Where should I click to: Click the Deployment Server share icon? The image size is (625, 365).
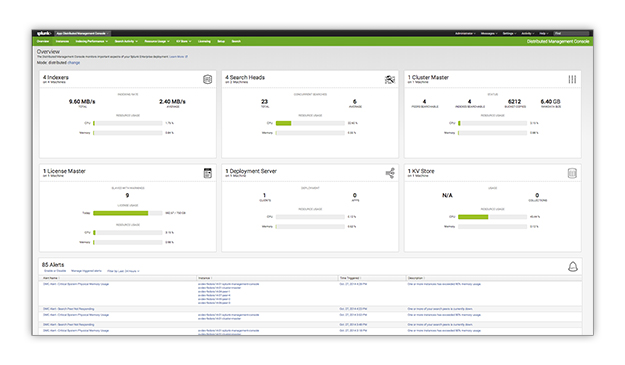(x=390, y=173)
